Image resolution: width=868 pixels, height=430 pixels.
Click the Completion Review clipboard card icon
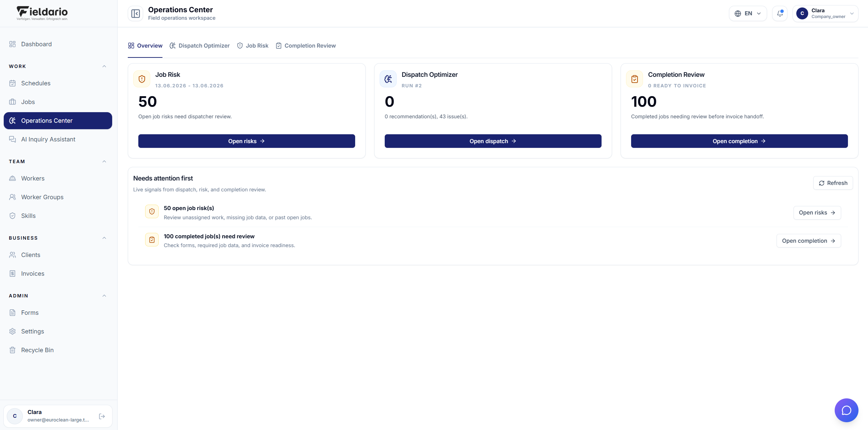(x=635, y=79)
